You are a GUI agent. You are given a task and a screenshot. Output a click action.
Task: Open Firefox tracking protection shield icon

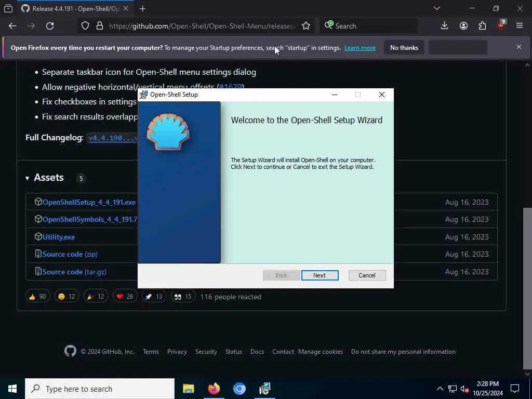pos(85,26)
